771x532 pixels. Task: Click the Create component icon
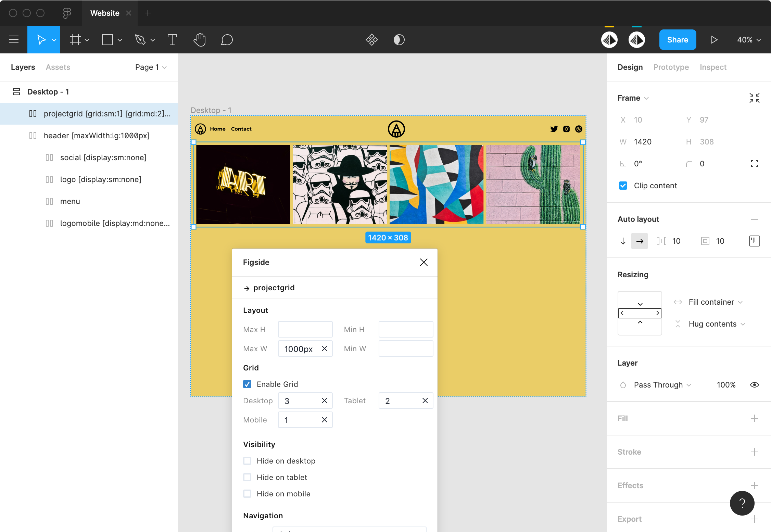pos(372,40)
